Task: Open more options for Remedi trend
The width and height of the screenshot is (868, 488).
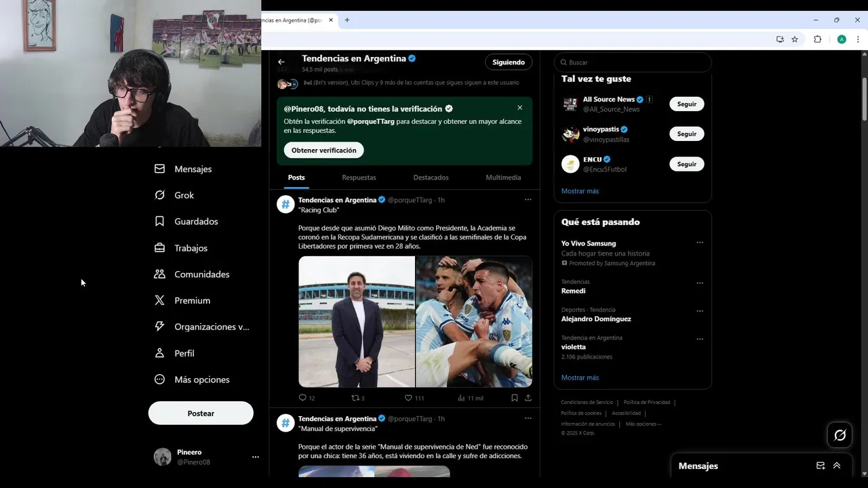Action: 700,283
